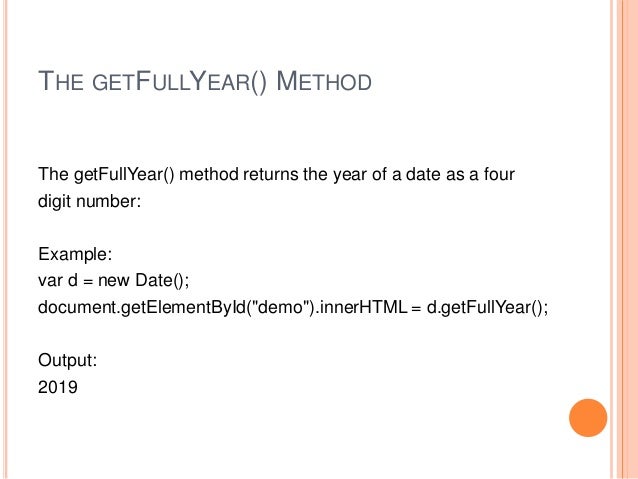The height and width of the screenshot is (479, 638).
Task: Click the word 'Method' in title
Action: click(x=324, y=81)
